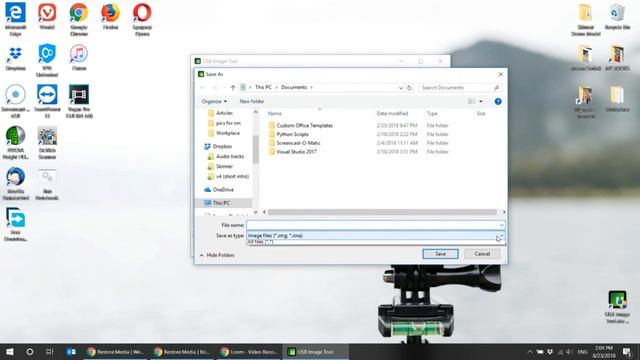Viewport: 640px width, 360px height.
Task: Select Articles folder in navigation pane
Action: tap(224, 113)
